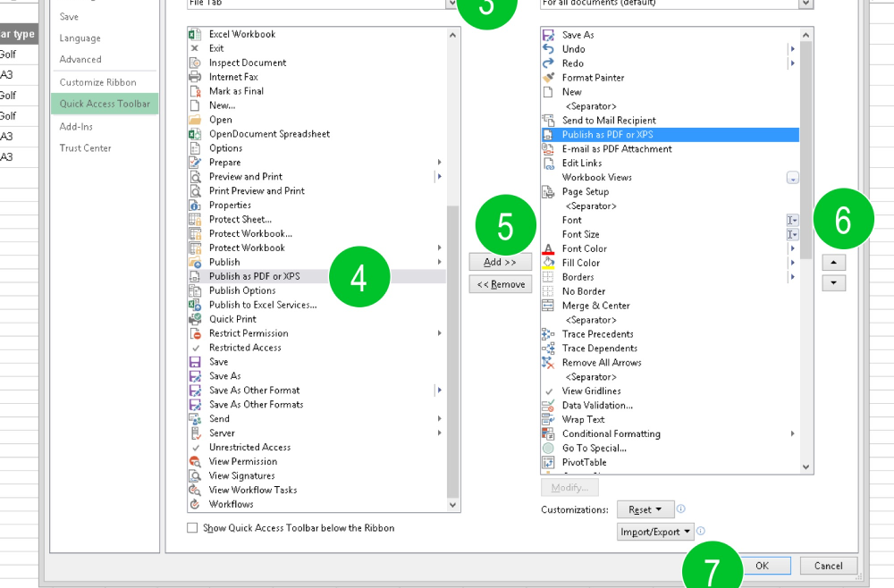Select the Inspect Document icon
Image resolution: width=894 pixels, height=588 pixels.
pos(195,63)
